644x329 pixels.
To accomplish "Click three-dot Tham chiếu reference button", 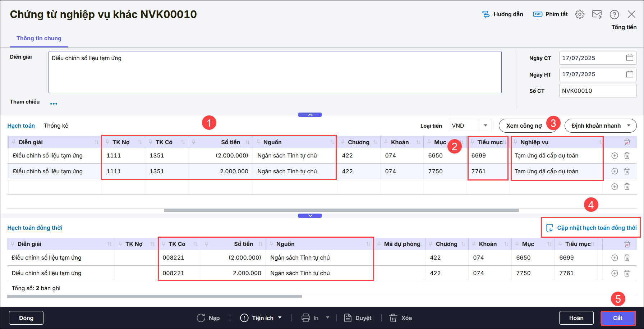I will point(54,104).
